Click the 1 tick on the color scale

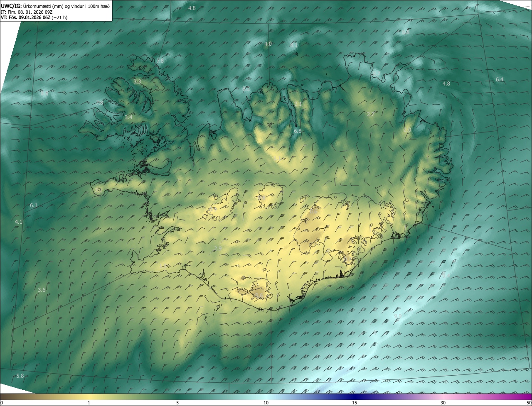click(x=89, y=403)
